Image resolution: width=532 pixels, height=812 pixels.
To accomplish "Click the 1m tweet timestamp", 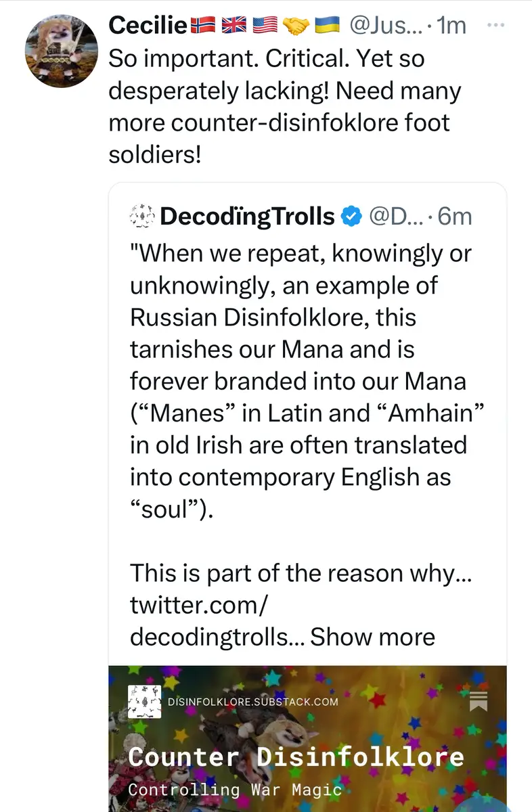I will [452, 26].
